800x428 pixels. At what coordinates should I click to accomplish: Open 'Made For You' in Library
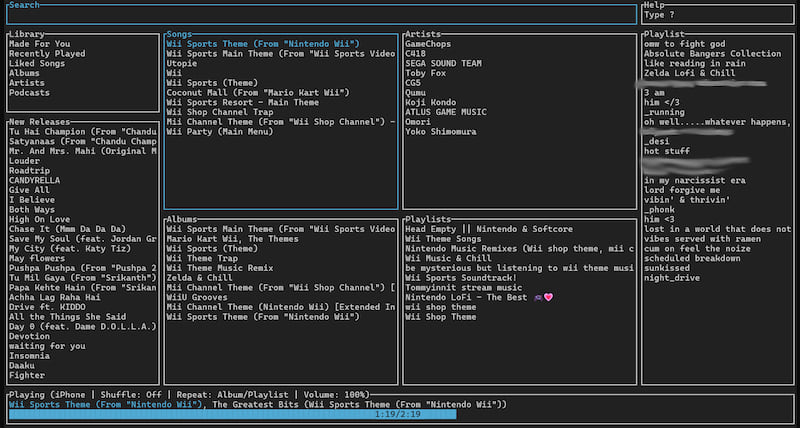(40, 44)
